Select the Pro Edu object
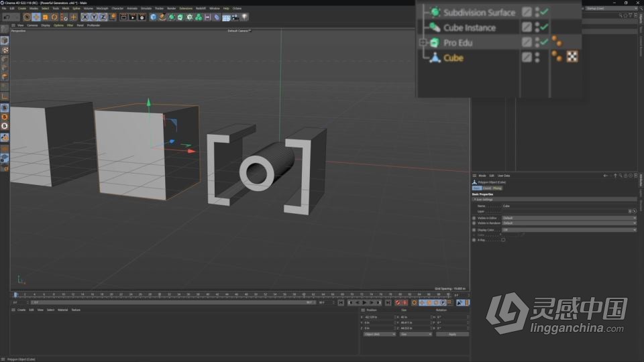The width and height of the screenshot is (644, 362). click(x=458, y=43)
